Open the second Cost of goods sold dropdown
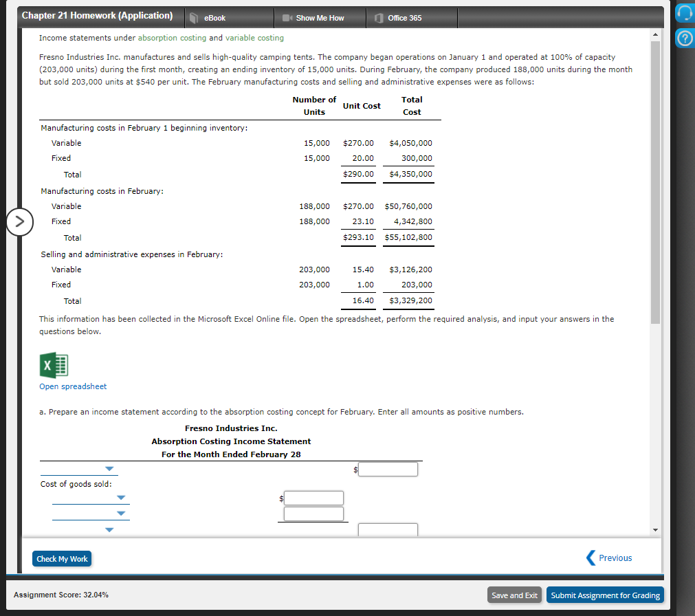Image resolution: width=695 pixels, height=616 pixels. tap(121, 513)
